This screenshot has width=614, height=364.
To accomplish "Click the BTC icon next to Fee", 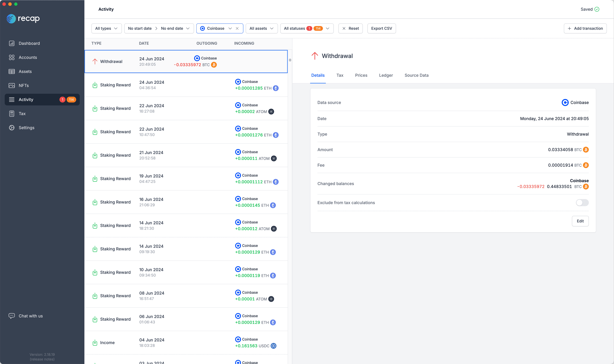I will 586,165.
